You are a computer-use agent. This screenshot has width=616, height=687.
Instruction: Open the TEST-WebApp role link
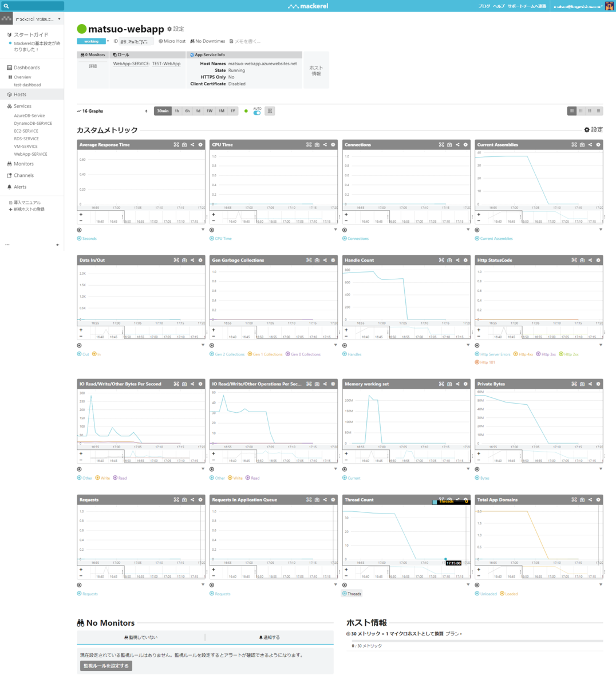tap(166, 64)
